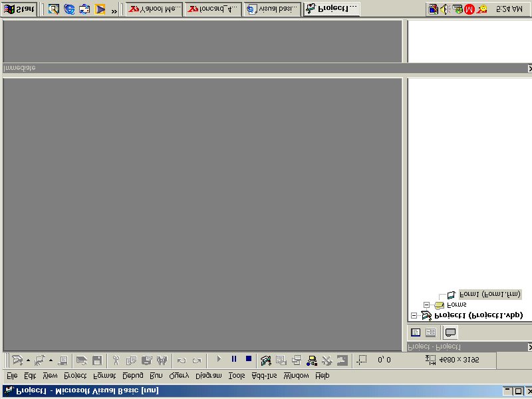This screenshot has height=399, width=532.
Task: Click the Paste toolbar icon
Action: coord(146,360)
